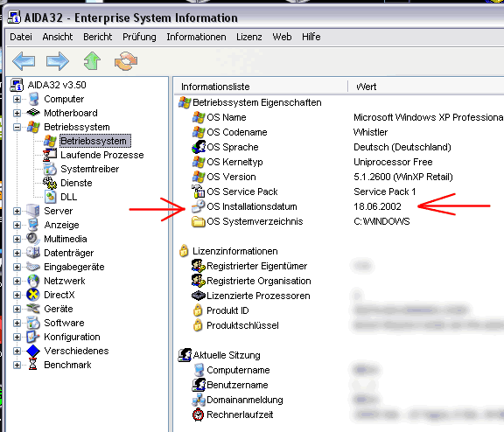Expand the Anzeige tree node
504x432 pixels.
(x=17, y=225)
